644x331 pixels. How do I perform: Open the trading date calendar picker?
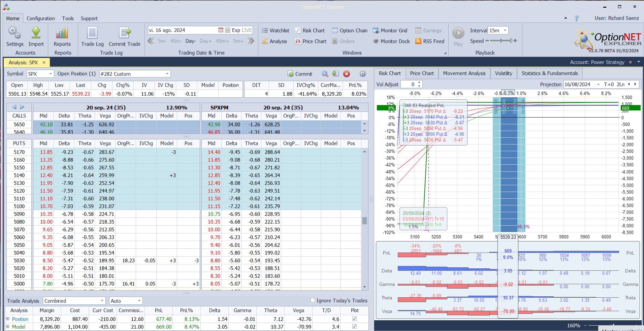click(221, 30)
